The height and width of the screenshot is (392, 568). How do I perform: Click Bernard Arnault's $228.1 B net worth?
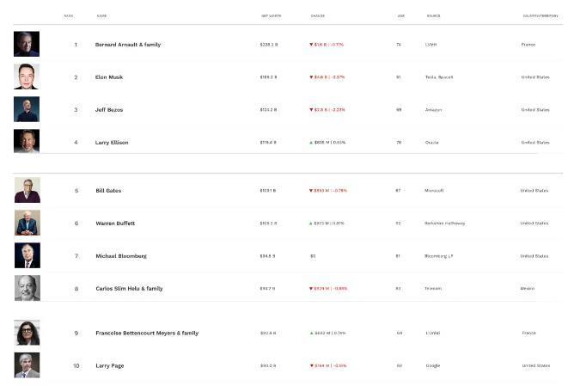click(x=269, y=45)
